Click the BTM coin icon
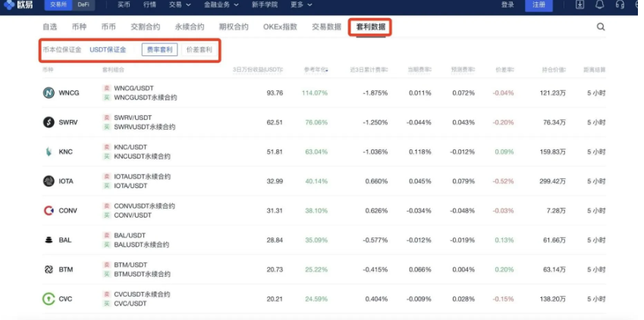The image size is (644, 320). tap(49, 269)
